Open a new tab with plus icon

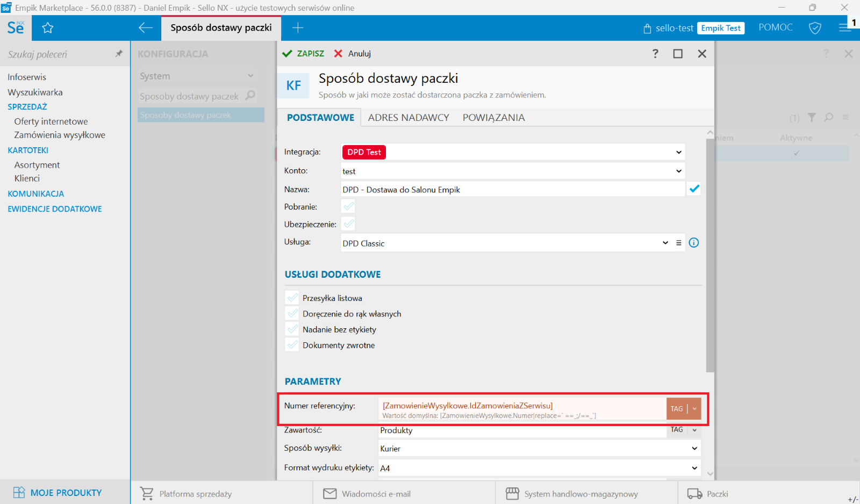(x=298, y=28)
